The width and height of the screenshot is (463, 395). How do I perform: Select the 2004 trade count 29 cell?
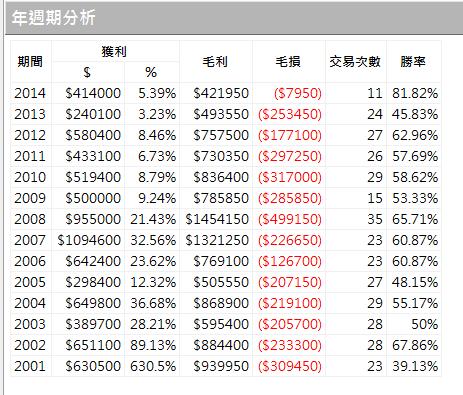point(375,303)
